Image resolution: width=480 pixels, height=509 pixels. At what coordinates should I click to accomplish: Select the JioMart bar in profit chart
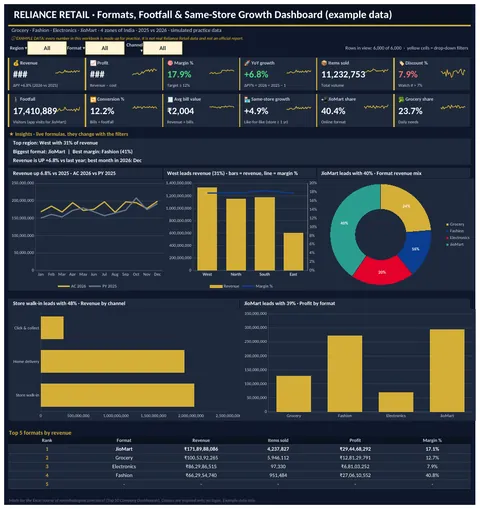pos(447,371)
